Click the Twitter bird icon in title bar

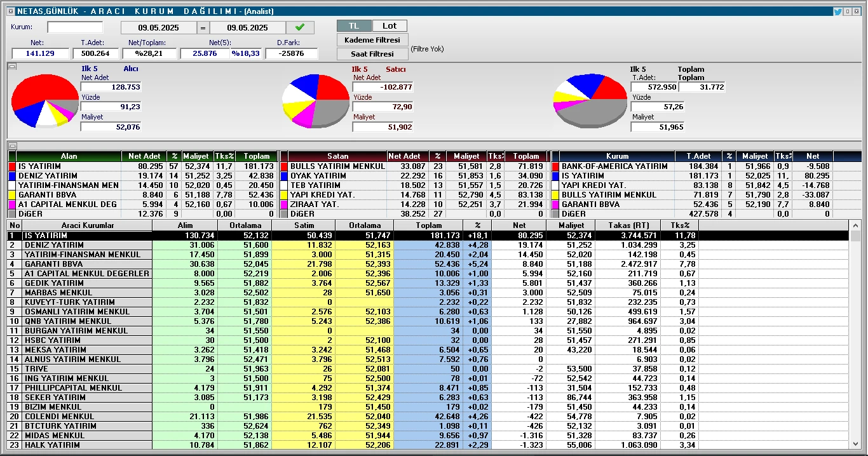[837, 11]
